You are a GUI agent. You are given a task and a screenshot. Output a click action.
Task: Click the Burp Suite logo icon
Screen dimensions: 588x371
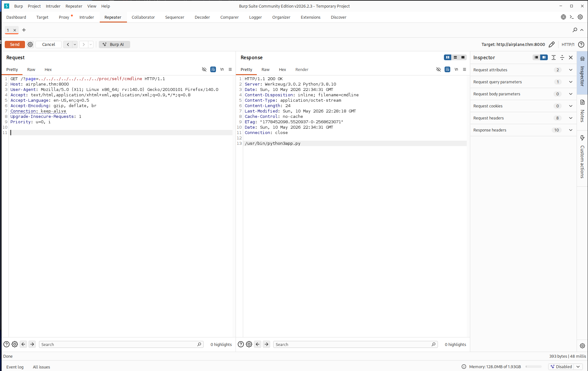7,6
